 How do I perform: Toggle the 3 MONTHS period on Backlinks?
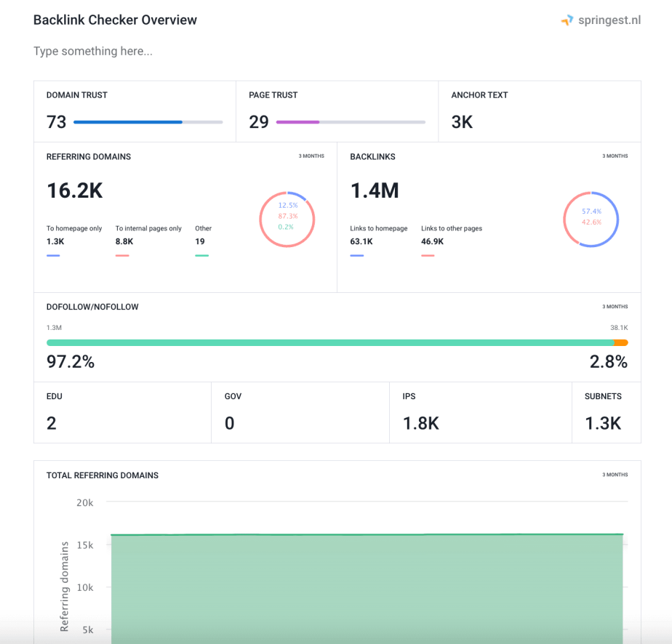pyautogui.click(x=615, y=156)
